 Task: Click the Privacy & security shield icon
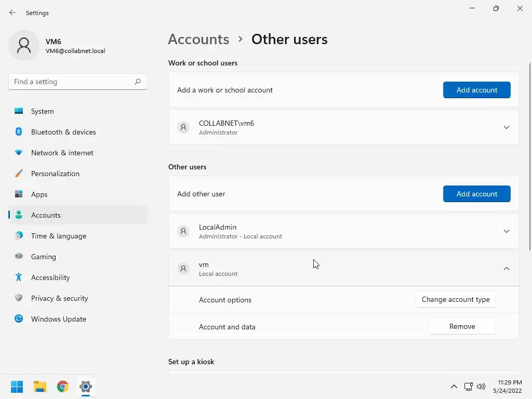click(19, 298)
